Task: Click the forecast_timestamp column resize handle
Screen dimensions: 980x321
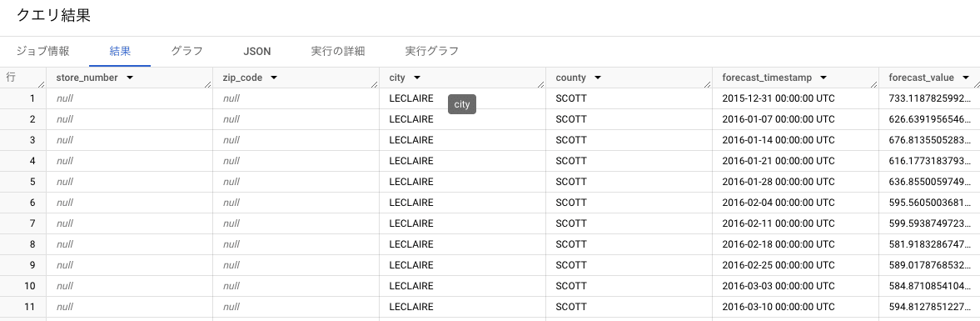Action: tap(873, 84)
